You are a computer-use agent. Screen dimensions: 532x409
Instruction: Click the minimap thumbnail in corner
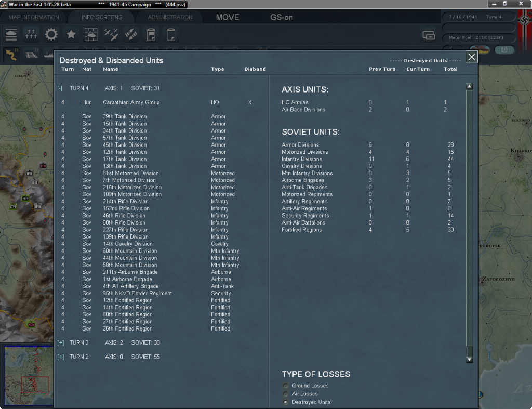click(29, 376)
